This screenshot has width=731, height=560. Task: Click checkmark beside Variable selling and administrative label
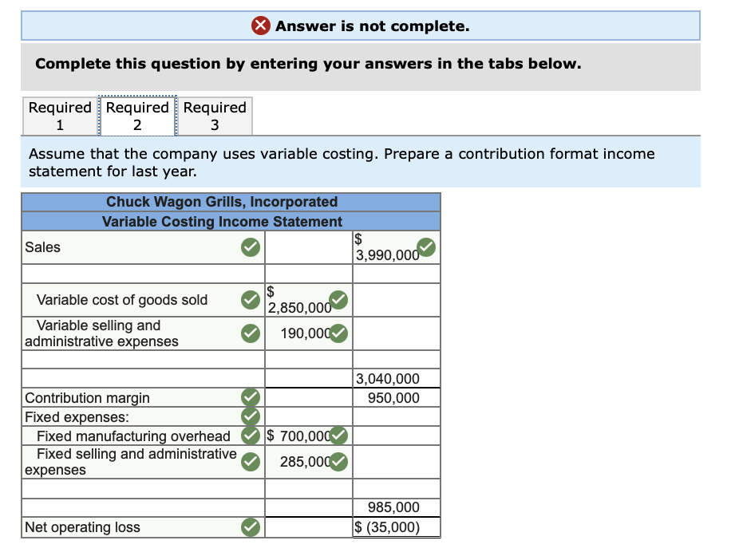[251, 333]
